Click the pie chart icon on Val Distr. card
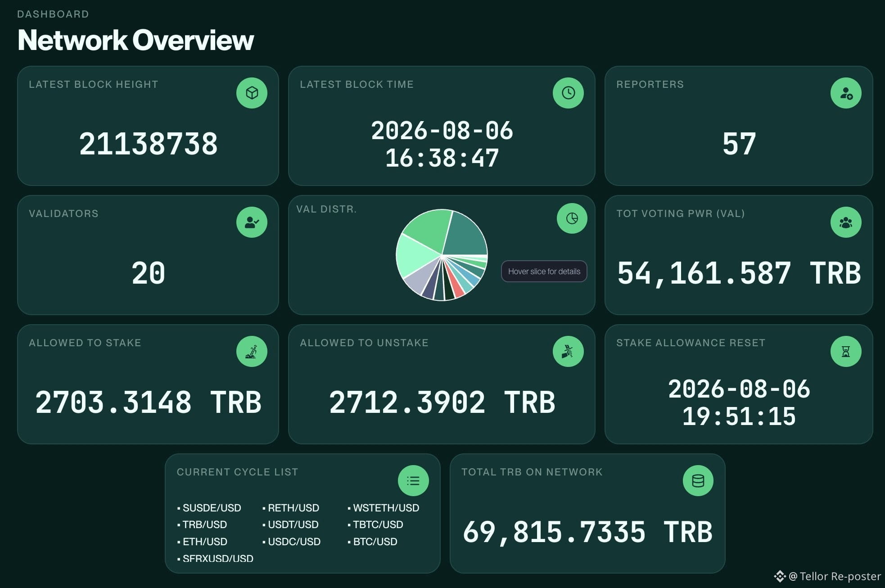885x588 pixels. 572,218
